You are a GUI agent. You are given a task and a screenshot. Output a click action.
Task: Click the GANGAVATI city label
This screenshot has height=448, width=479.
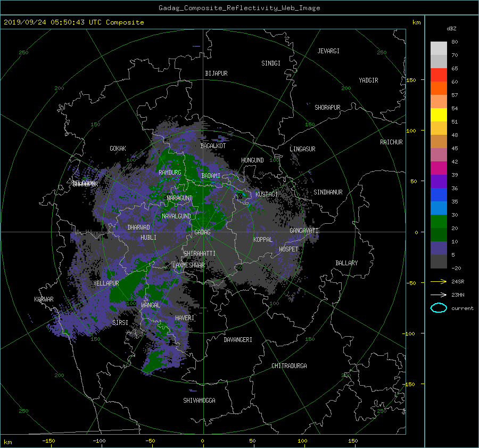(x=304, y=231)
